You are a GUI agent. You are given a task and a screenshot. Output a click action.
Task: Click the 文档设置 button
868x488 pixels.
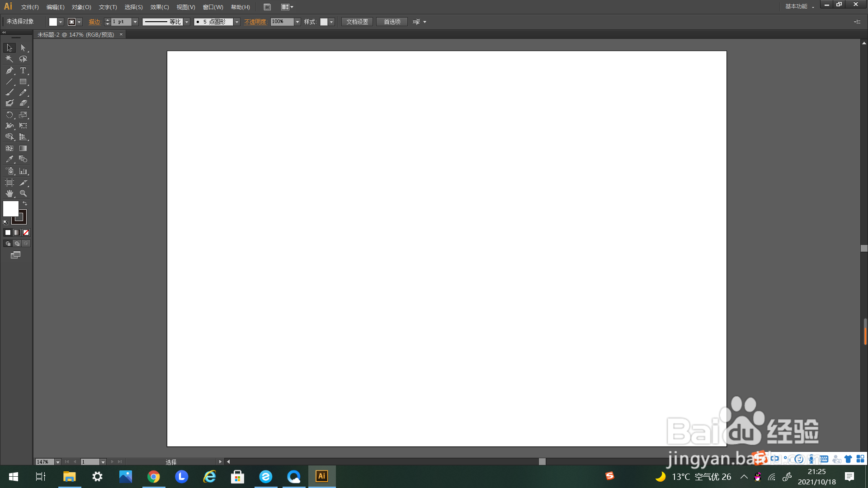357,22
